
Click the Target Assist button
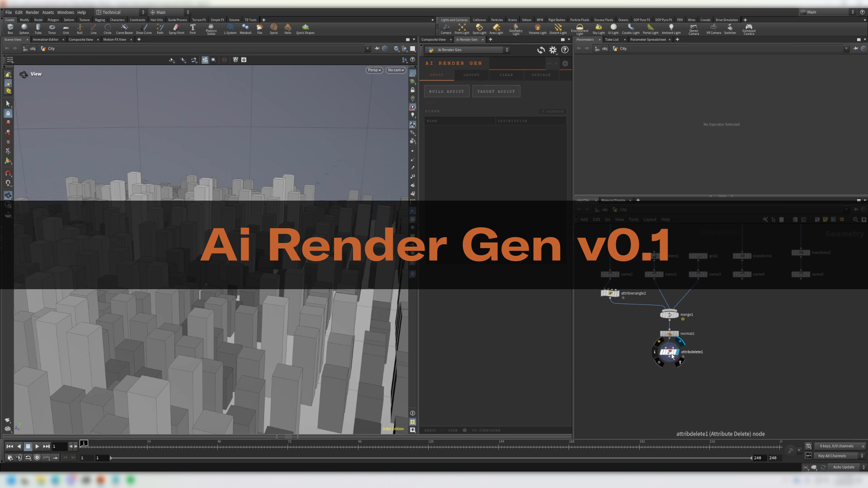click(496, 91)
